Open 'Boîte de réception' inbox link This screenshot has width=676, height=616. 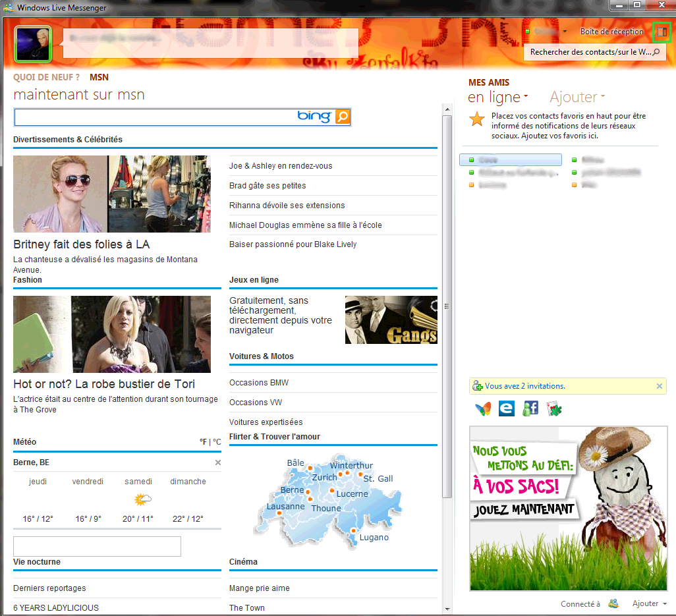612,32
